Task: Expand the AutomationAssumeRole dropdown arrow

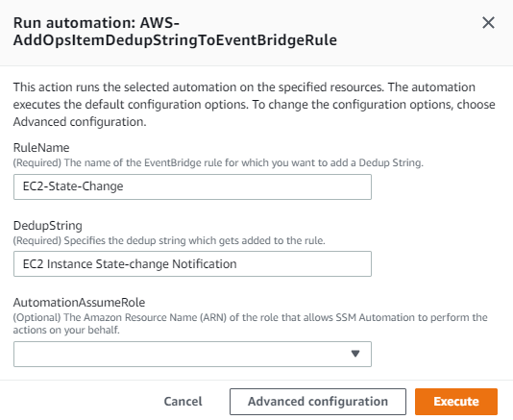Action: pos(355,354)
